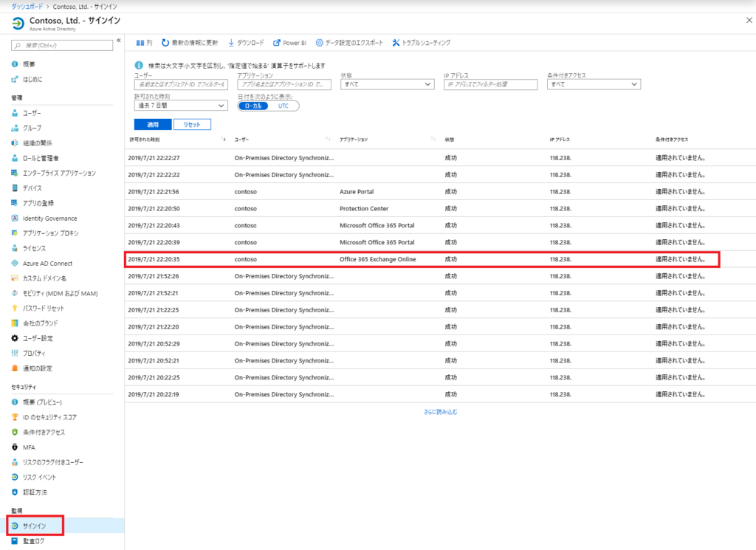Open sign-in entry at 2019/7/21 22:22:27
Image resolution: width=756 pixels, height=550 pixels.
tap(440, 158)
